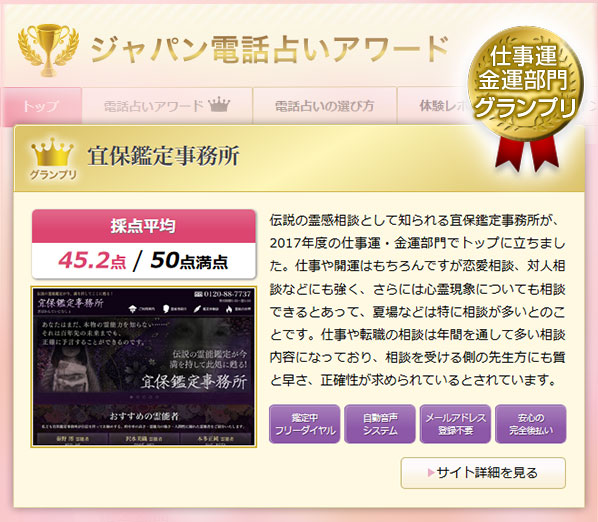Click the ジャパン電話占いアワード site title
Viewport: 598px width, 522px height.
[x=269, y=49]
